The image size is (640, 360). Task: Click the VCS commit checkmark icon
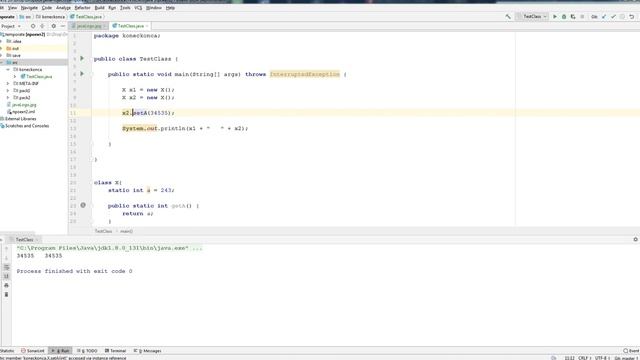613,17
